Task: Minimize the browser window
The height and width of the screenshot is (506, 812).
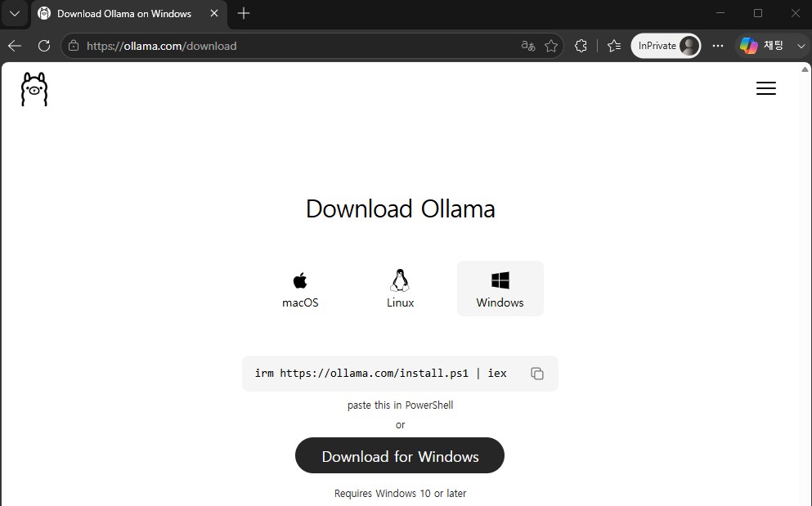Action: pyautogui.click(x=720, y=13)
